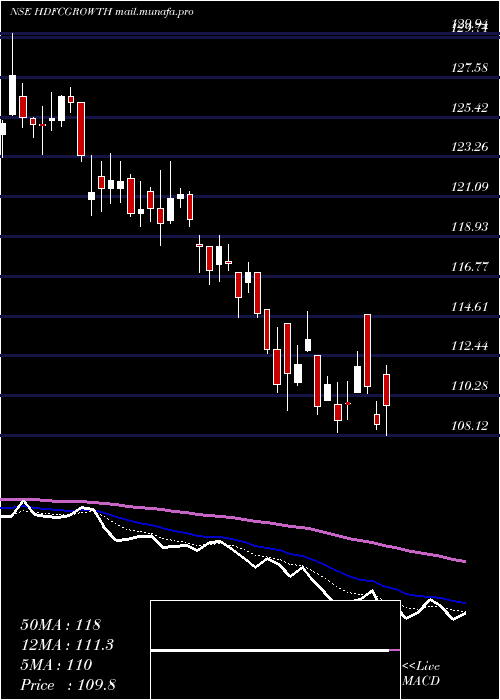Click the 110.28 price axis label
The image size is (500, 700).
(470, 386)
